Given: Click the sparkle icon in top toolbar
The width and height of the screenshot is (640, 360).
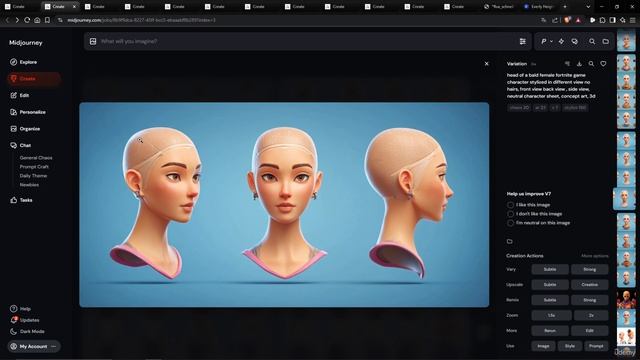Looking at the screenshot, I should click(x=561, y=41).
